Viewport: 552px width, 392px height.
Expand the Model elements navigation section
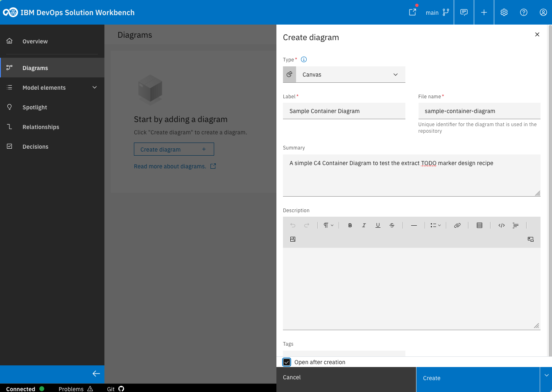[52, 88]
